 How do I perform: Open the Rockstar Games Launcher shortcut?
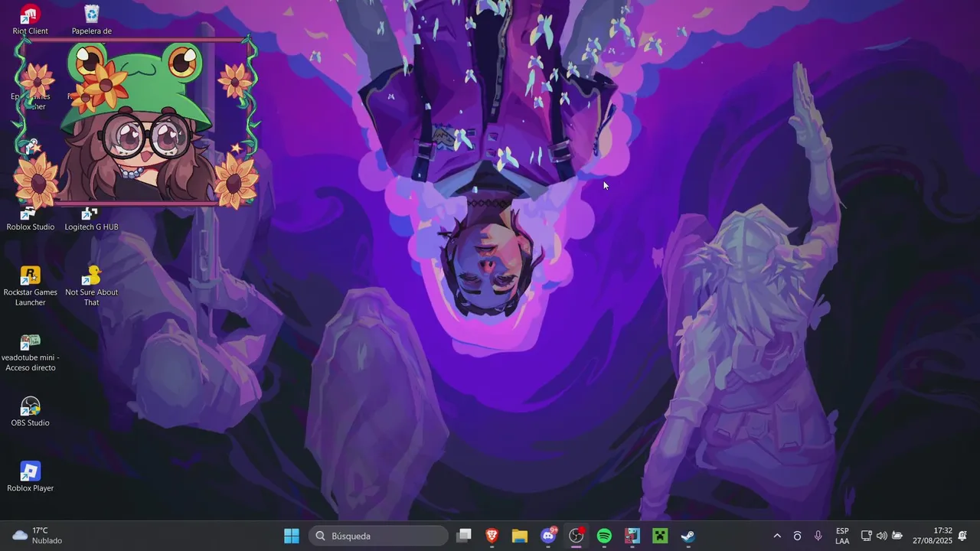[x=31, y=286]
